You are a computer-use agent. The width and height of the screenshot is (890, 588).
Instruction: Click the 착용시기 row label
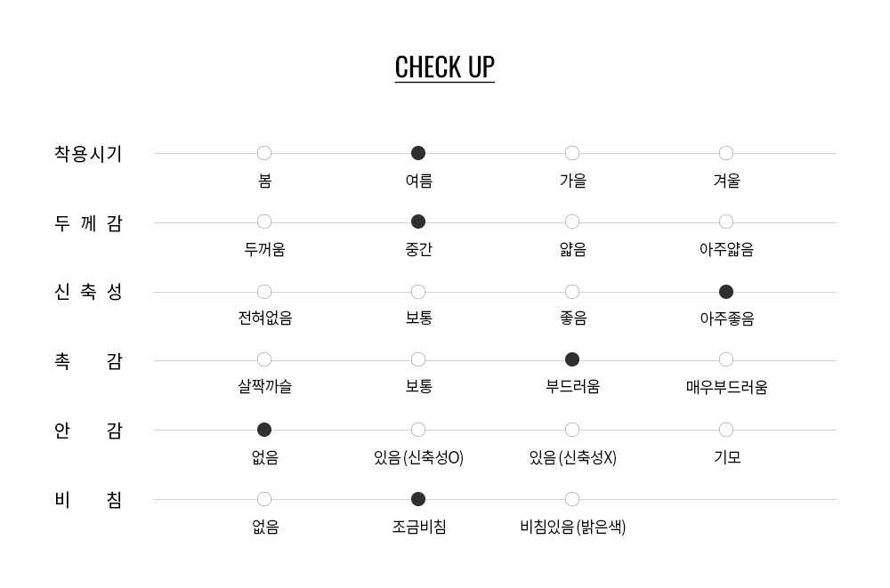point(88,154)
